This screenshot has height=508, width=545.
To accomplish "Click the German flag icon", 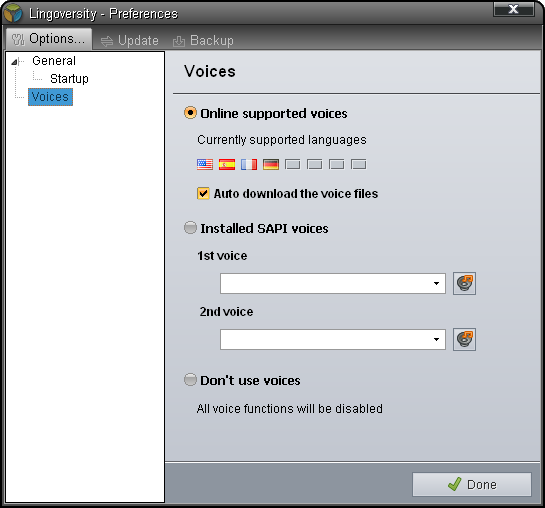I will click(x=271, y=164).
